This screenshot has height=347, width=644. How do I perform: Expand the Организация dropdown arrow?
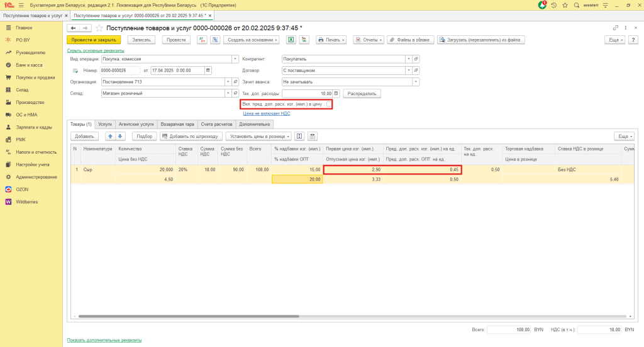pyautogui.click(x=228, y=82)
